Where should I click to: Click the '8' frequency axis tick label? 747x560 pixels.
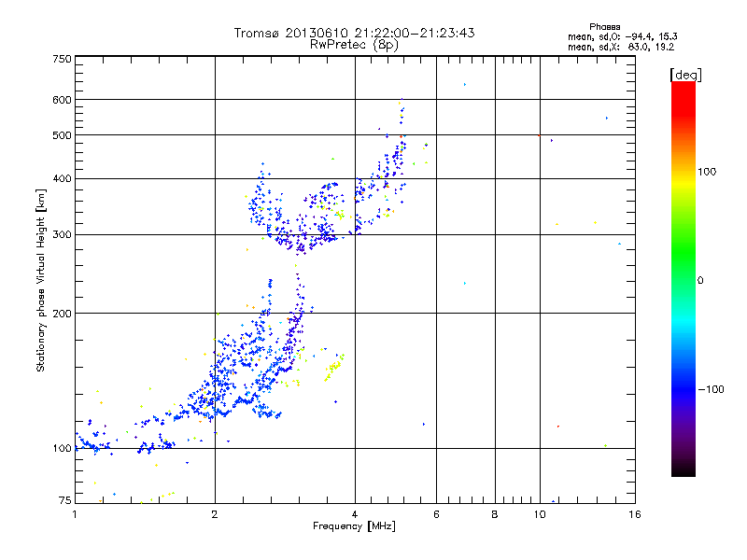[x=495, y=514]
